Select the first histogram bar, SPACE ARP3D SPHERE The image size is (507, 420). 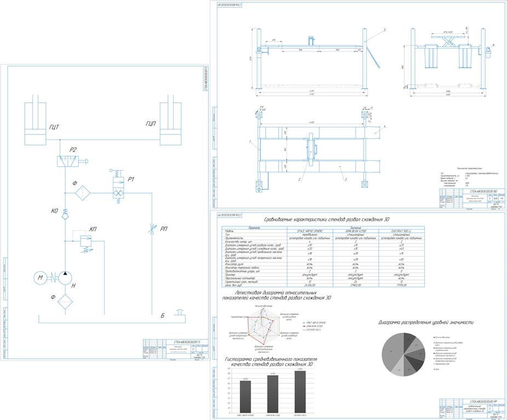(x=245, y=396)
